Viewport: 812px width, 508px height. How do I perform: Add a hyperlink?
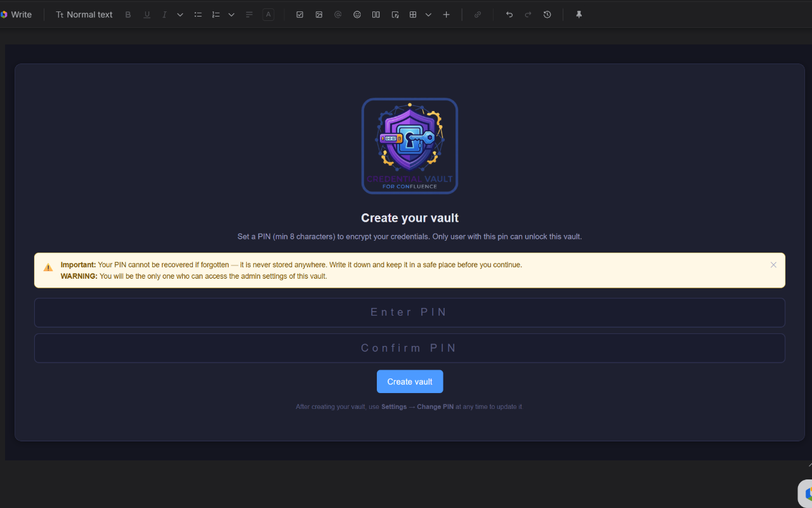click(x=478, y=15)
